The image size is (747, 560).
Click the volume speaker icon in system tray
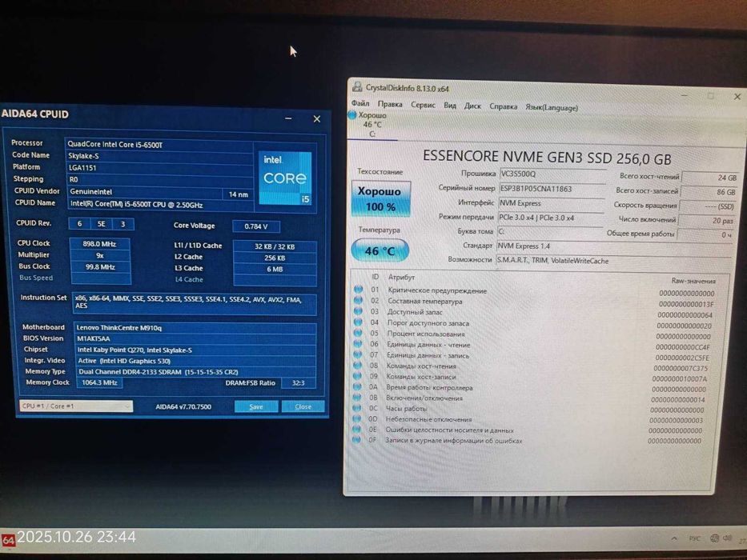pos(727,538)
